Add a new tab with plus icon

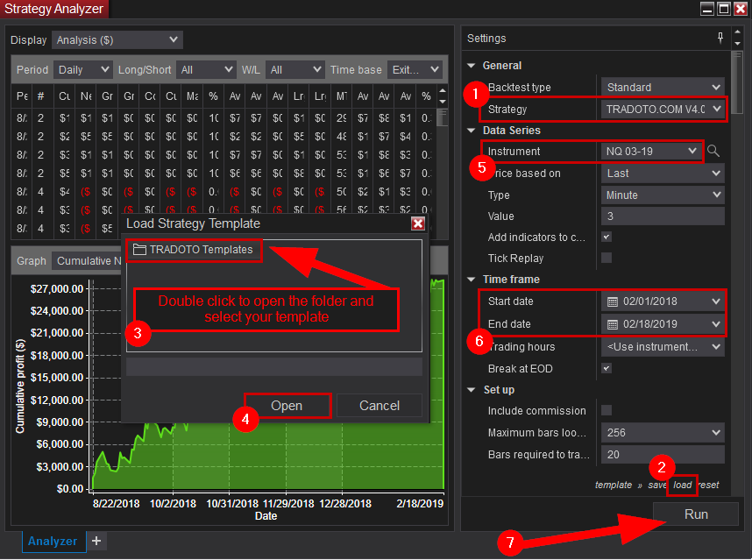[96, 541]
